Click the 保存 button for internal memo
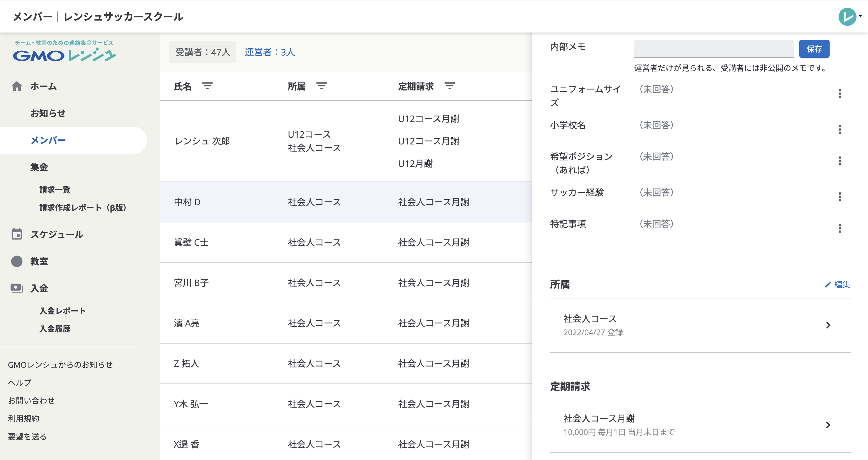Screen dimensions: 868x460 [x=814, y=49]
